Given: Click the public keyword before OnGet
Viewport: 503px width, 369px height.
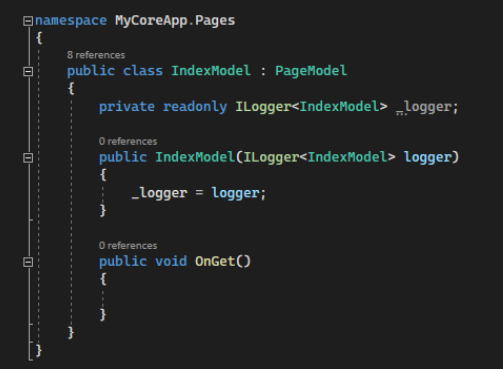Looking at the screenshot, I should (123, 261).
